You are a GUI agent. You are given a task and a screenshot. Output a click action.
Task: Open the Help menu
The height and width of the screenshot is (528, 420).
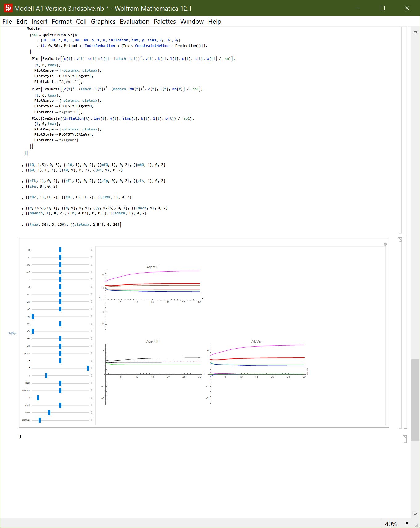(214, 22)
